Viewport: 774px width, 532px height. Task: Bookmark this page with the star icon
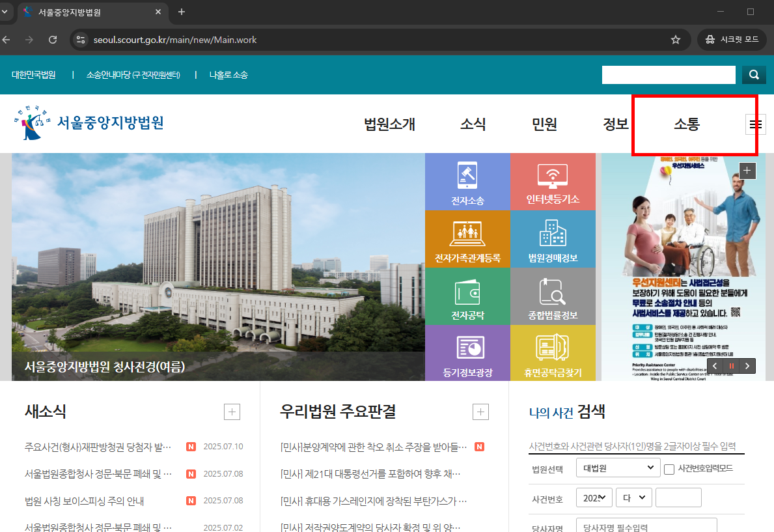tap(675, 40)
